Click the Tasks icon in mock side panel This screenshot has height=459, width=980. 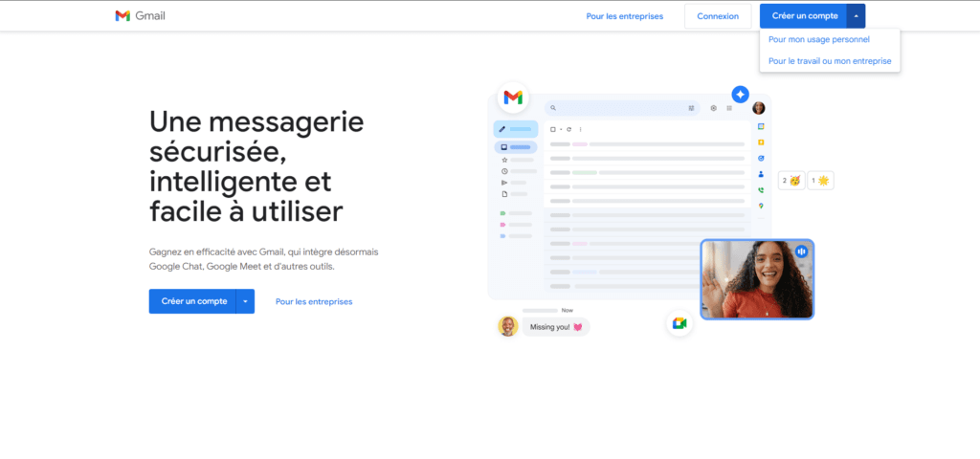(x=761, y=158)
